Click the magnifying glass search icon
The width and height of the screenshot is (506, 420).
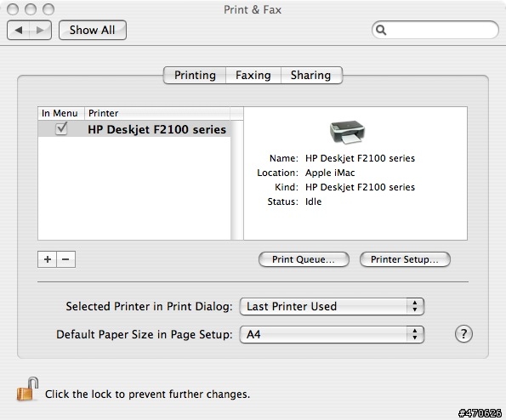point(381,30)
